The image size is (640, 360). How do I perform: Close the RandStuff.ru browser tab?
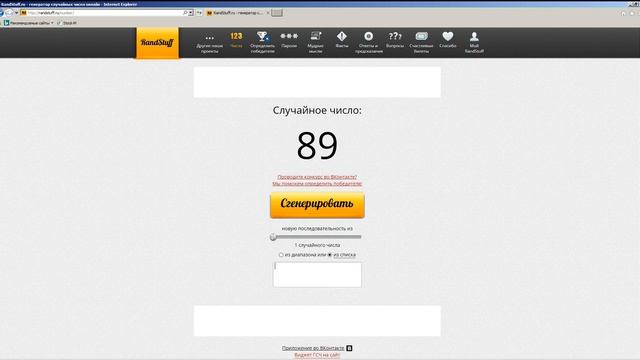coord(268,13)
